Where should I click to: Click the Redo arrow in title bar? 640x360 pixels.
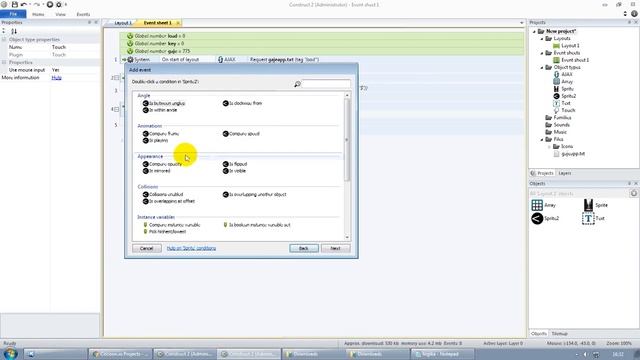[x=36, y=4]
